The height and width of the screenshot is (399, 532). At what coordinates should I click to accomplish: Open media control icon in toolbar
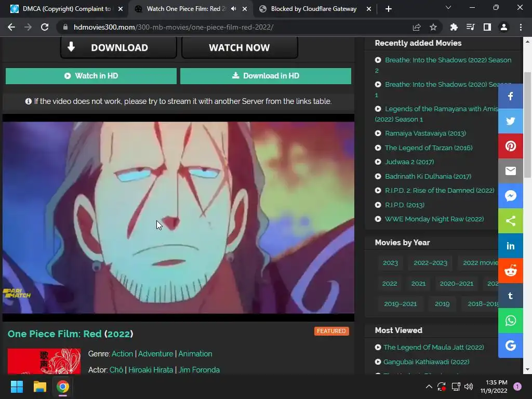pyautogui.click(x=470, y=27)
